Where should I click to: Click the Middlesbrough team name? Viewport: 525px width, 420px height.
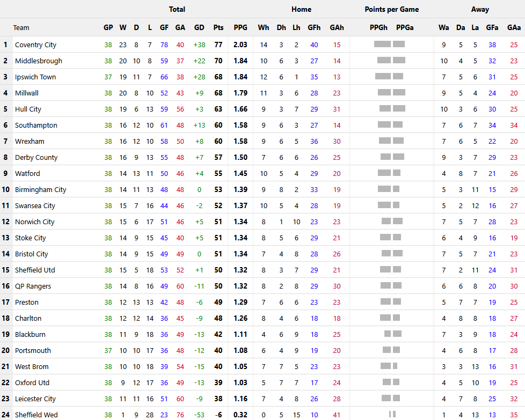tap(38, 61)
